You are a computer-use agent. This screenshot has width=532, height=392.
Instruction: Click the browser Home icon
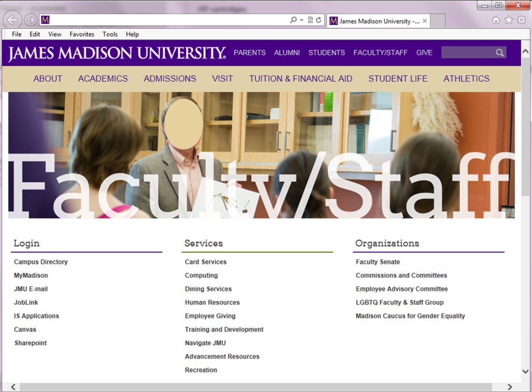pos(496,20)
